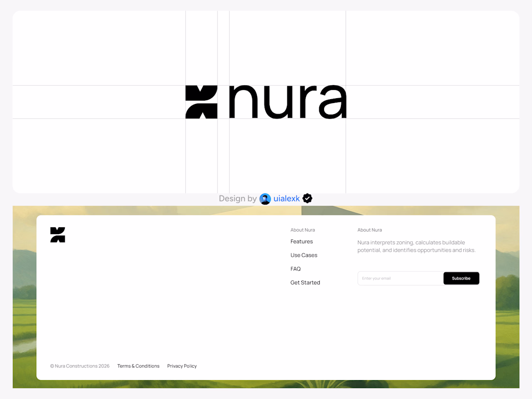Viewport: 532px width, 399px height.
Task: Click the Nura interprets zoning description text
Action: pos(416,246)
